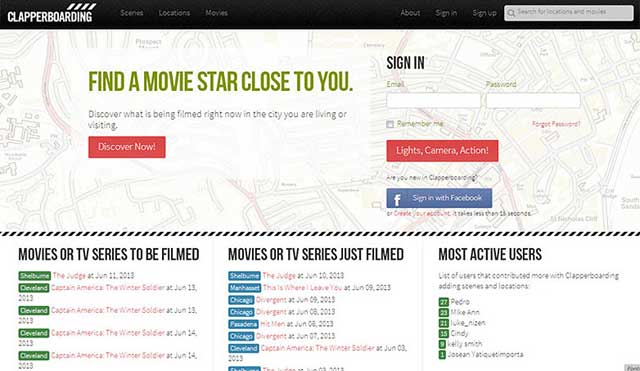
Task: Focus the Password input field
Action: (533, 100)
